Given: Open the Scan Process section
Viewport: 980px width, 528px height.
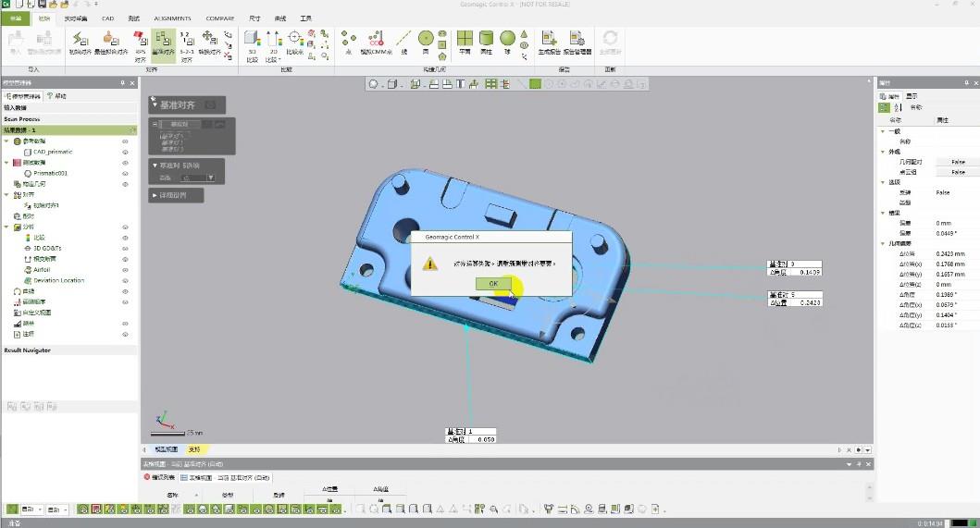Looking at the screenshot, I should coord(68,119).
